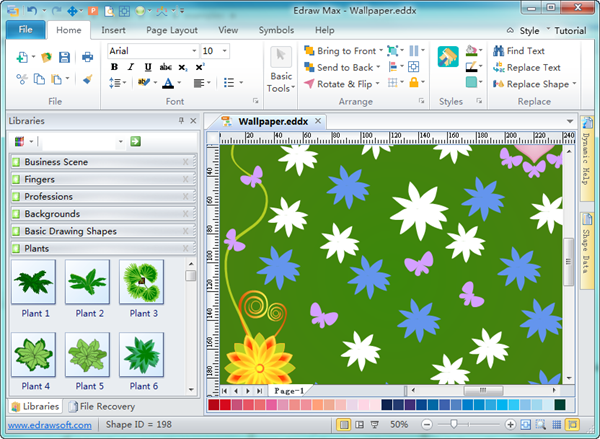Switch to the Page Layout tab

click(172, 30)
